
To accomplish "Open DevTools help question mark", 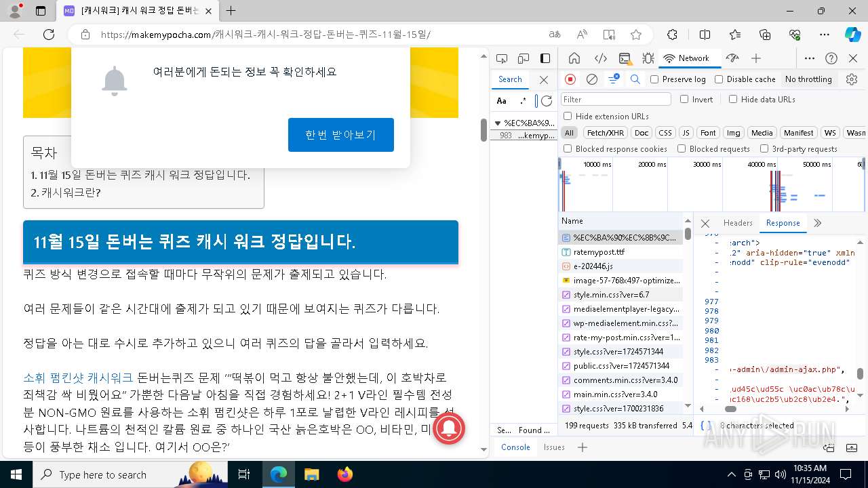I will tap(831, 58).
